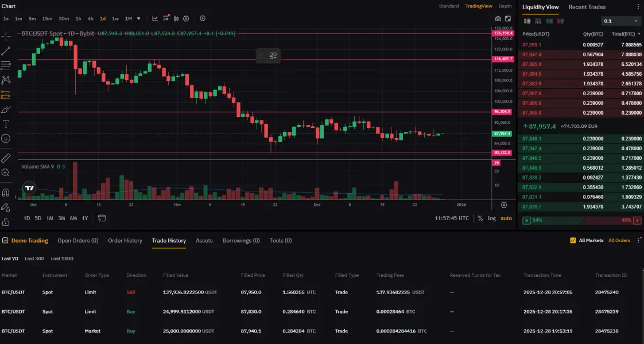Select the pattern drawing tool
Viewport: 644px width, 344px height.
click(6, 80)
